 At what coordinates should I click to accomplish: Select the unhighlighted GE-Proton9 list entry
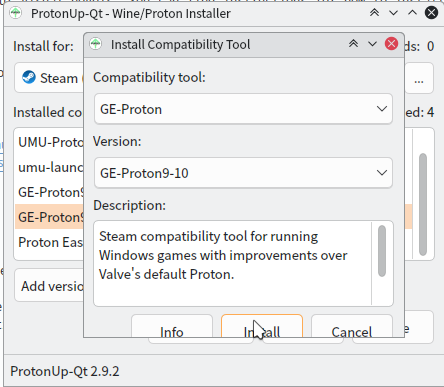tap(50, 192)
